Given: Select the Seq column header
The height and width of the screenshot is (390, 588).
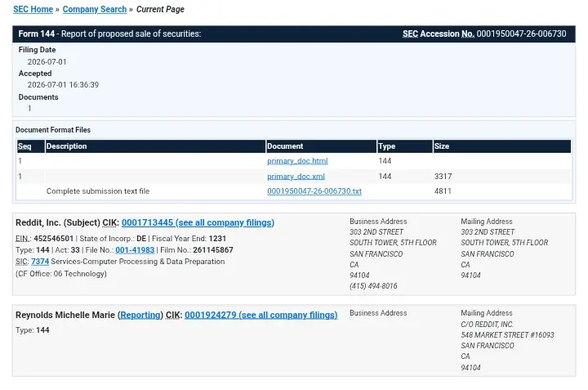Looking at the screenshot, I should point(30,146).
